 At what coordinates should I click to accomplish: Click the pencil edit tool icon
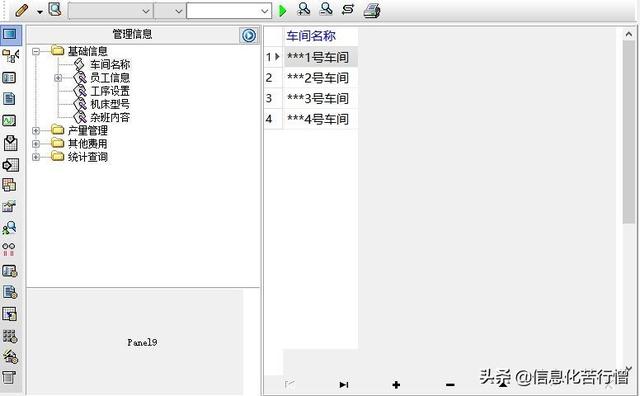[x=22, y=10]
